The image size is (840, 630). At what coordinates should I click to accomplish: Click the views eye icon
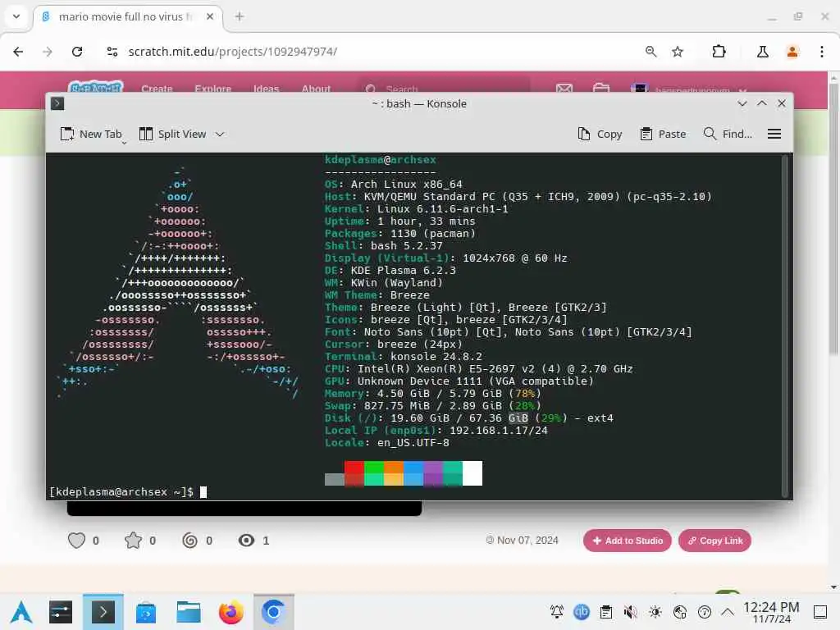tap(246, 541)
